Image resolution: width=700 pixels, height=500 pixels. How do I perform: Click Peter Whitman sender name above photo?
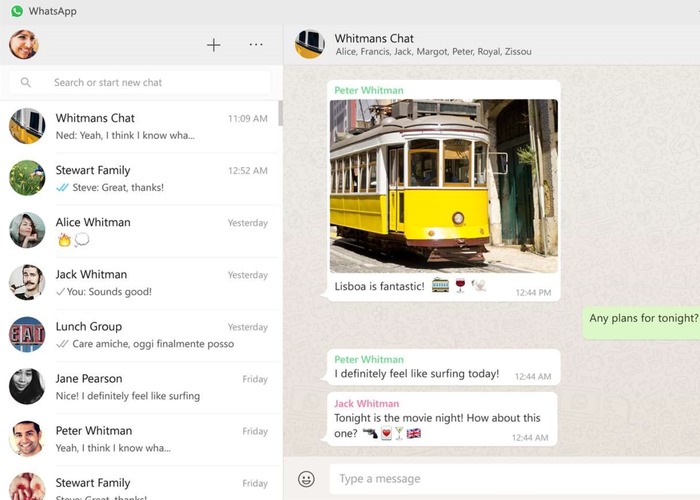[x=369, y=90]
